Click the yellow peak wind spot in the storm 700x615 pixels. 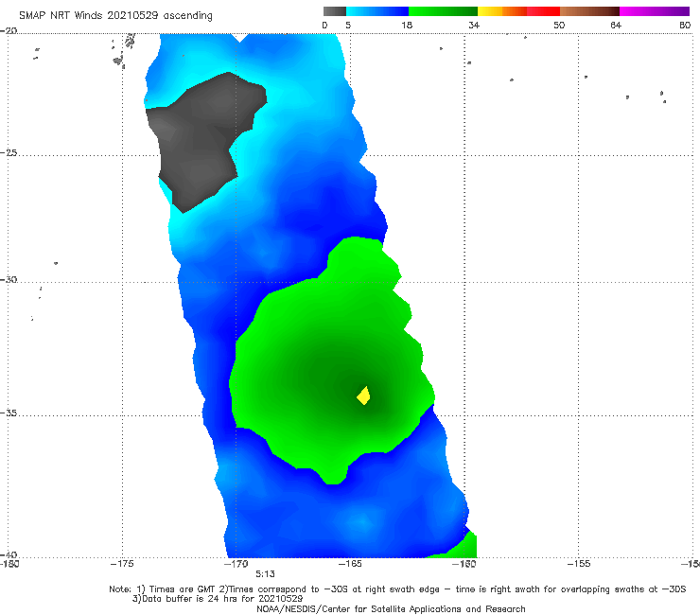(x=364, y=395)
